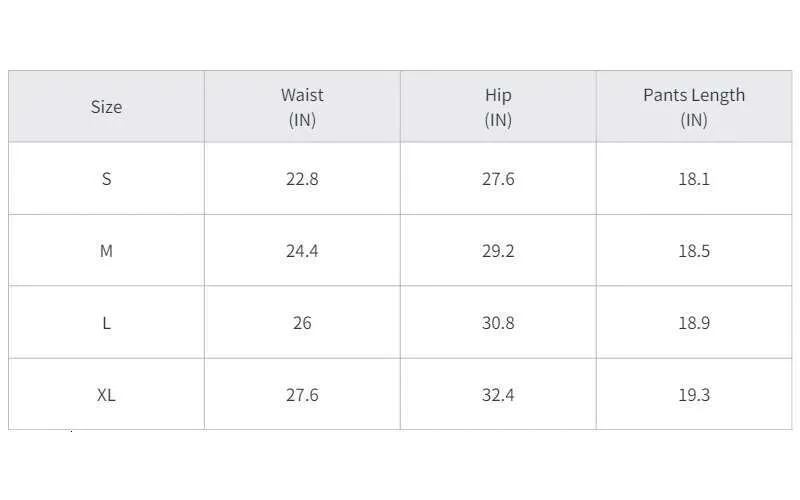The image size is (800, 500).
Task: Select the 32.4 hip value
Action: coord(498,394)
